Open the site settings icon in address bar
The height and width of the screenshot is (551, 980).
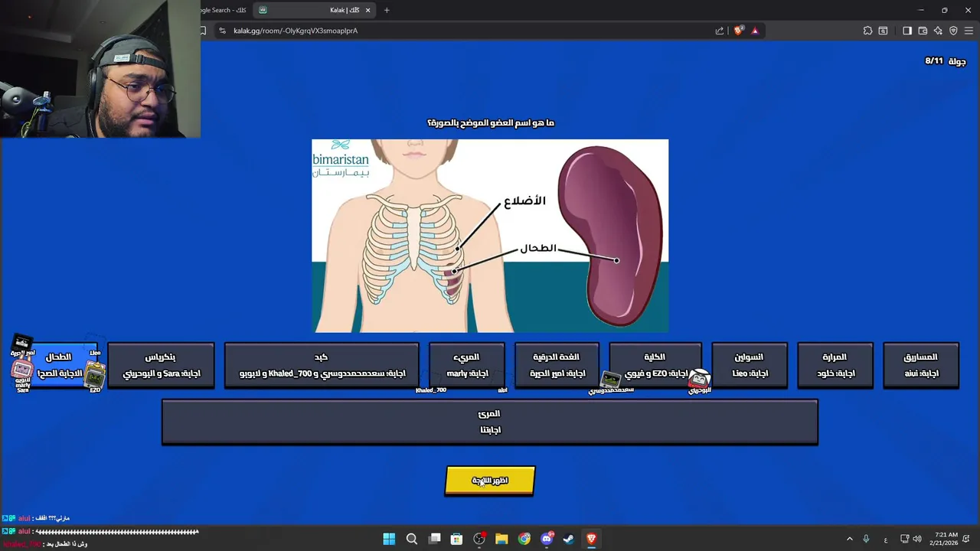tap(222, 31)
